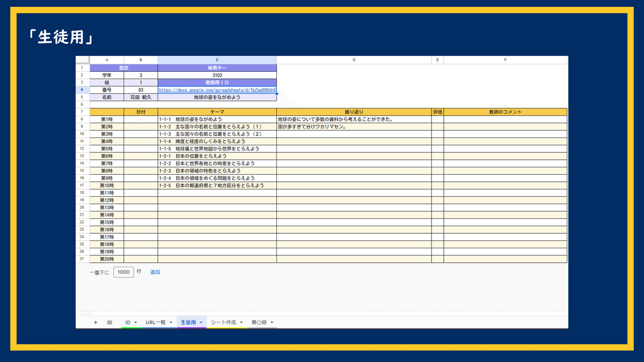Click the 設定 header cell

pos(124,68)
